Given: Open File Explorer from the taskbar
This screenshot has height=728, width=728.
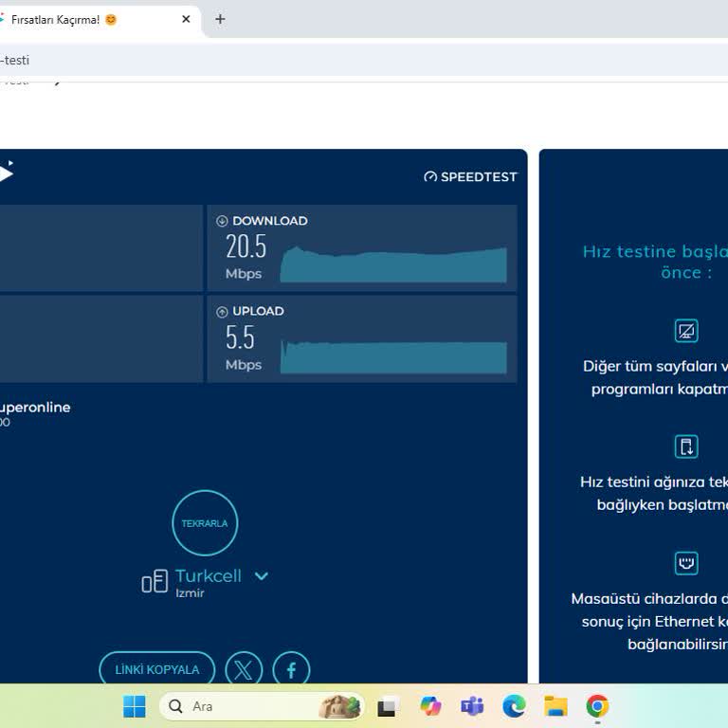Looking at the screenshot, I should pos(555,706).
